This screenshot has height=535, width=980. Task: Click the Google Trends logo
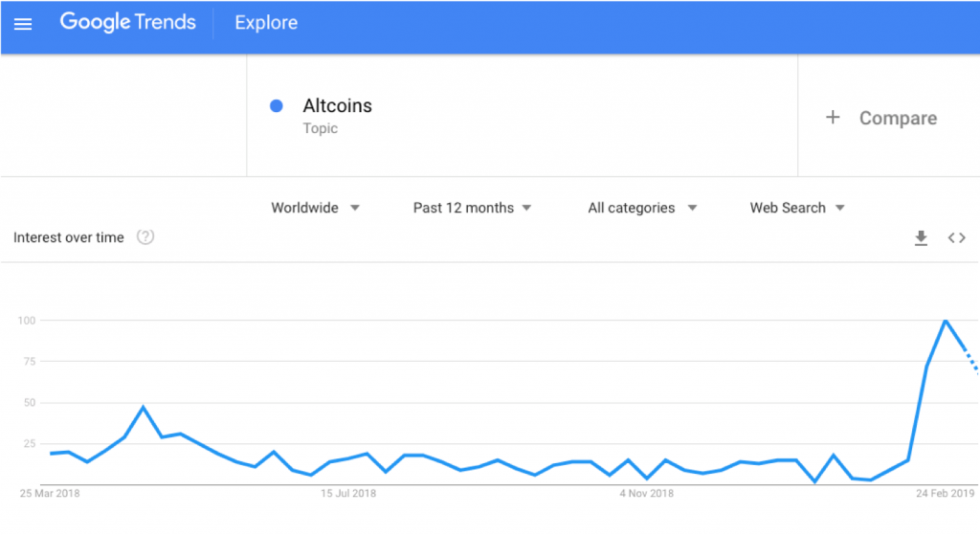coord(128,23)
